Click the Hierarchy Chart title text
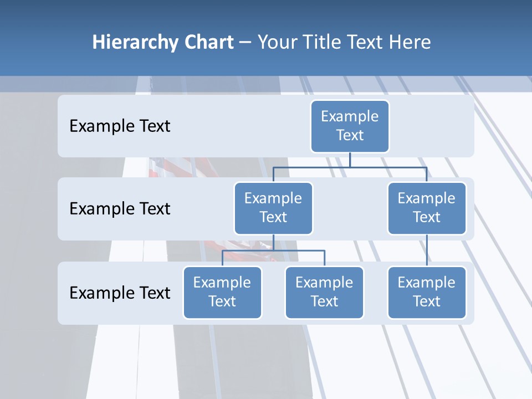 [163, 42]
